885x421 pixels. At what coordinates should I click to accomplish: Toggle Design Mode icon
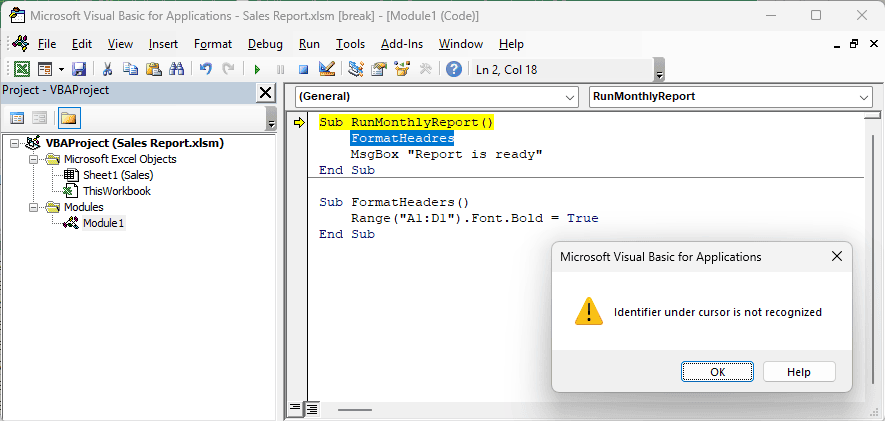(326, 69)
